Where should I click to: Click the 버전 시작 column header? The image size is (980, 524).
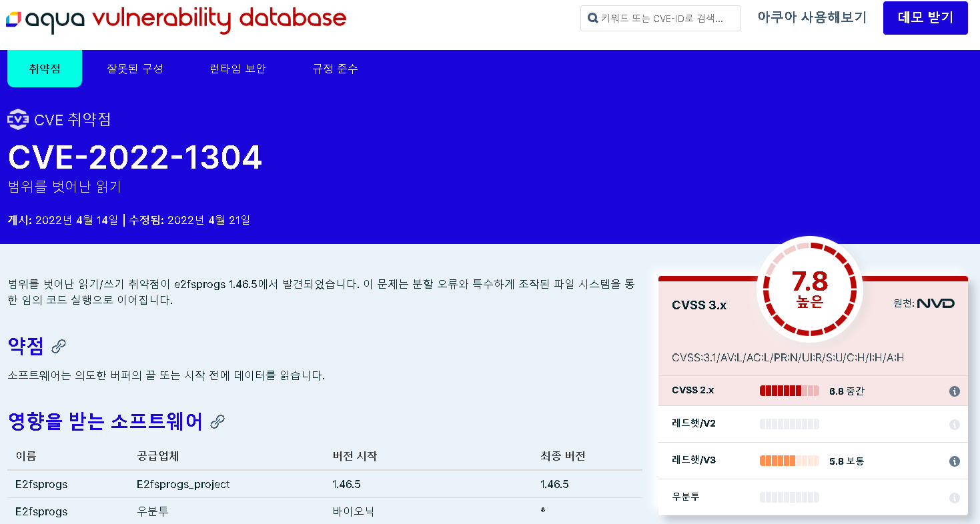pyautogui.click(x=355, y=457)
